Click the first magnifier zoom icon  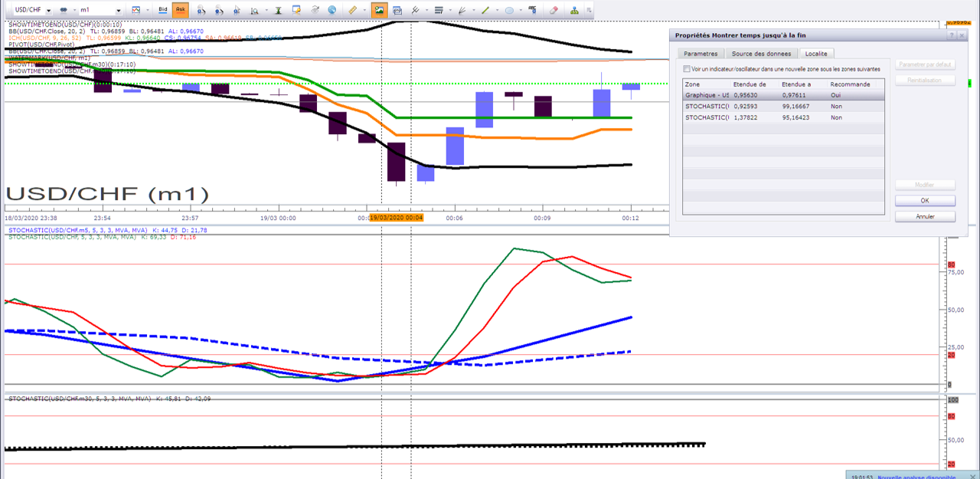click(201, 10)
